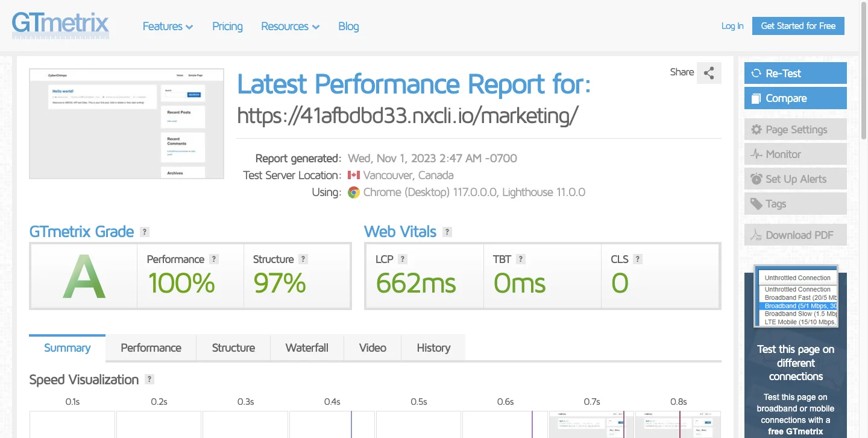This screenshot has width=868, height=438.
Task: Click the Compare icon in the sidebar
Action: [756, 98]
